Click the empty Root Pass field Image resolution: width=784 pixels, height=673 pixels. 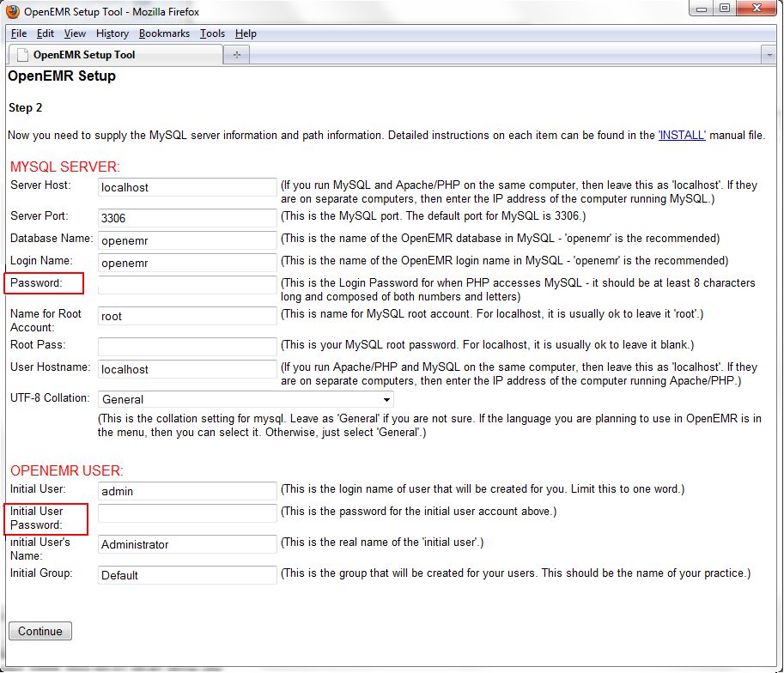point(187,347)
